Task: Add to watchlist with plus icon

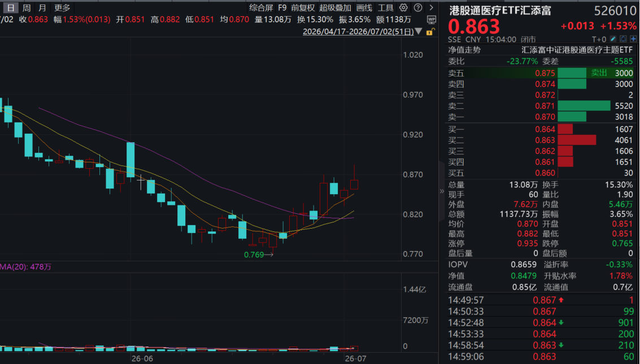Action: click(633, 39)
